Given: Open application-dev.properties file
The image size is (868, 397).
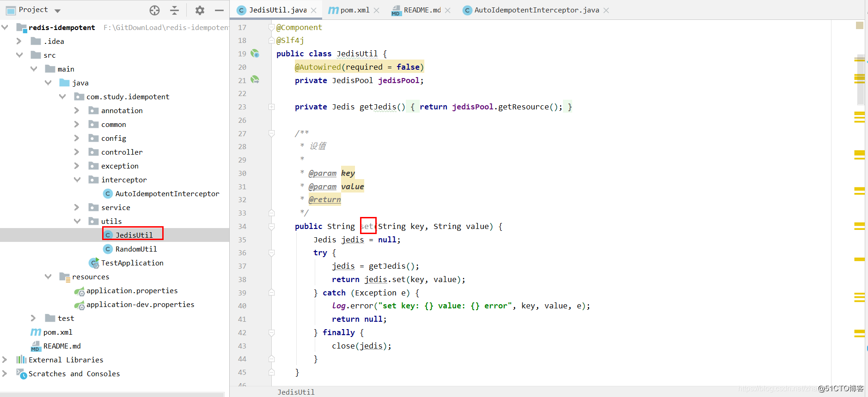Looking at the screenshot, I should point(140,304).
